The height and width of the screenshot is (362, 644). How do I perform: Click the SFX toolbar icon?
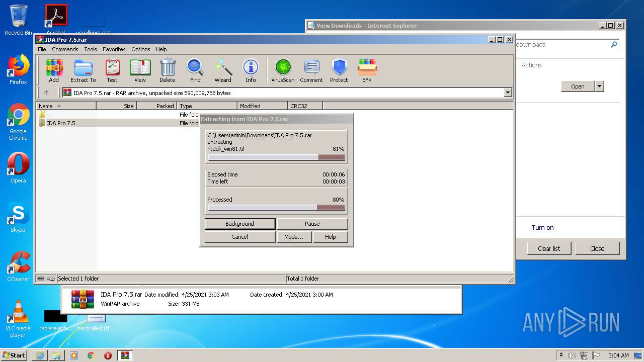point(367,70)
